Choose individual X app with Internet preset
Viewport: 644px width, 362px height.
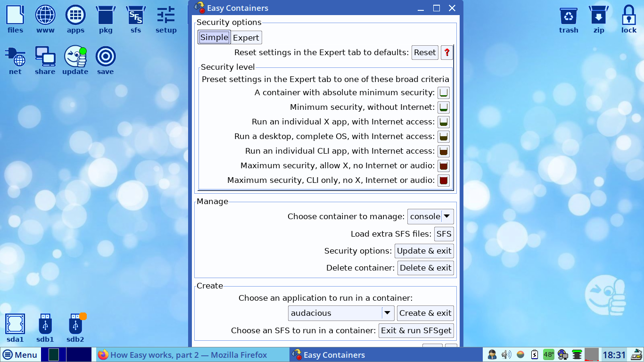[x=444, y=122]
